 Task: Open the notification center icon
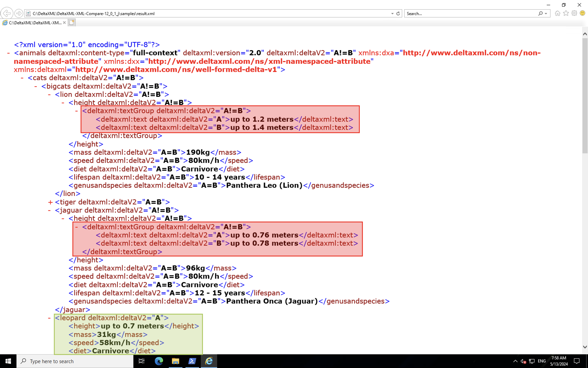click(577, 361)
